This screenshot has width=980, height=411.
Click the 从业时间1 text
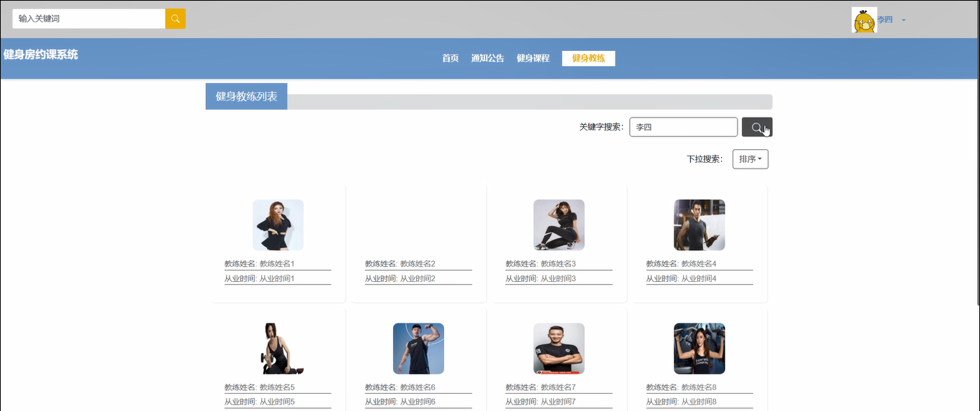pyautogui.click(x=277, y=278)
